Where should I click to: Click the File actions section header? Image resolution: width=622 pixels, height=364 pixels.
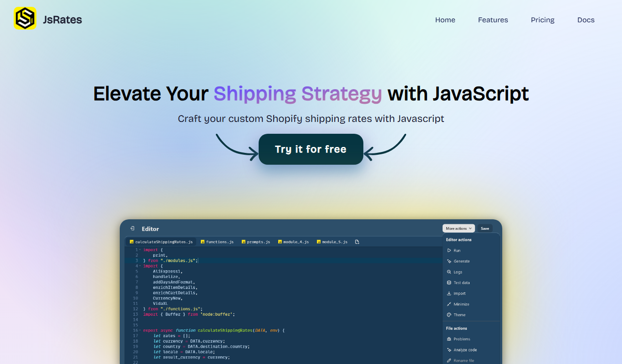(456, 329)
